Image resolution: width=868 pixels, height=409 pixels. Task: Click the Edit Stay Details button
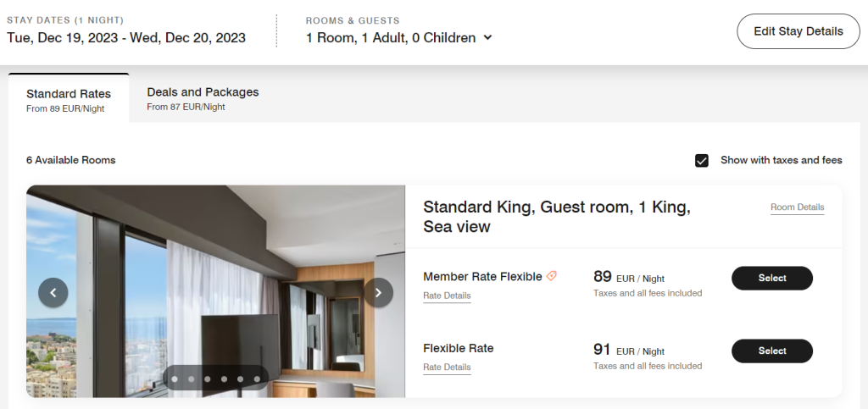click(x=798, y=31)
